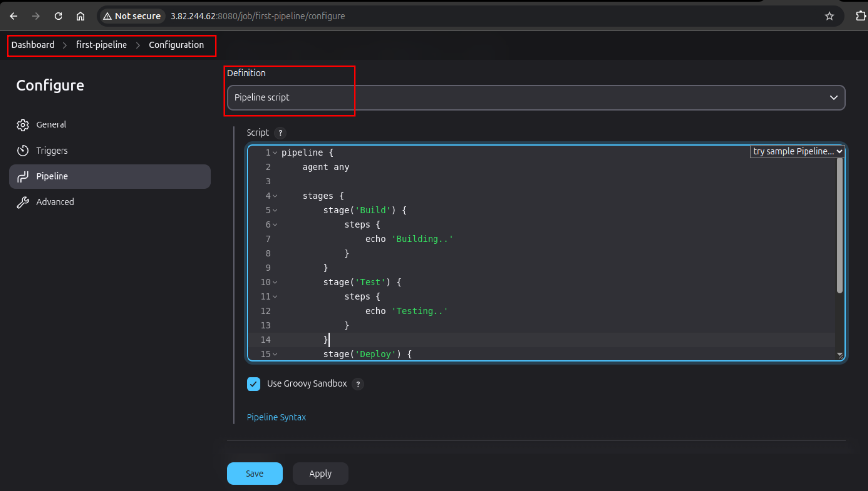868x491 pixels.
Task: Click the browser address bar URL
Action: point(257,16)
